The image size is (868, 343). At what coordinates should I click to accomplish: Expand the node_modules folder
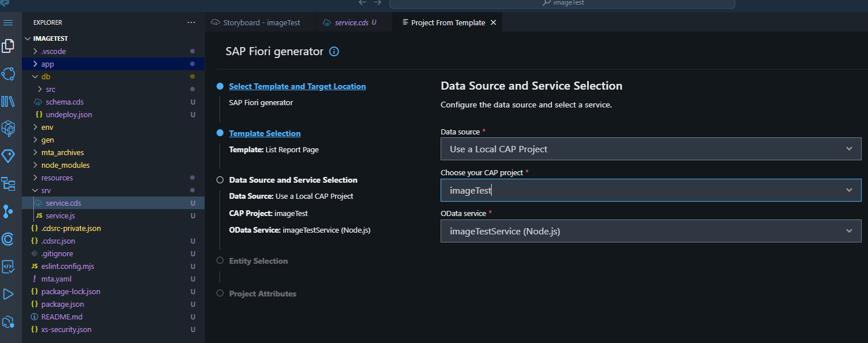pos(65,165)
